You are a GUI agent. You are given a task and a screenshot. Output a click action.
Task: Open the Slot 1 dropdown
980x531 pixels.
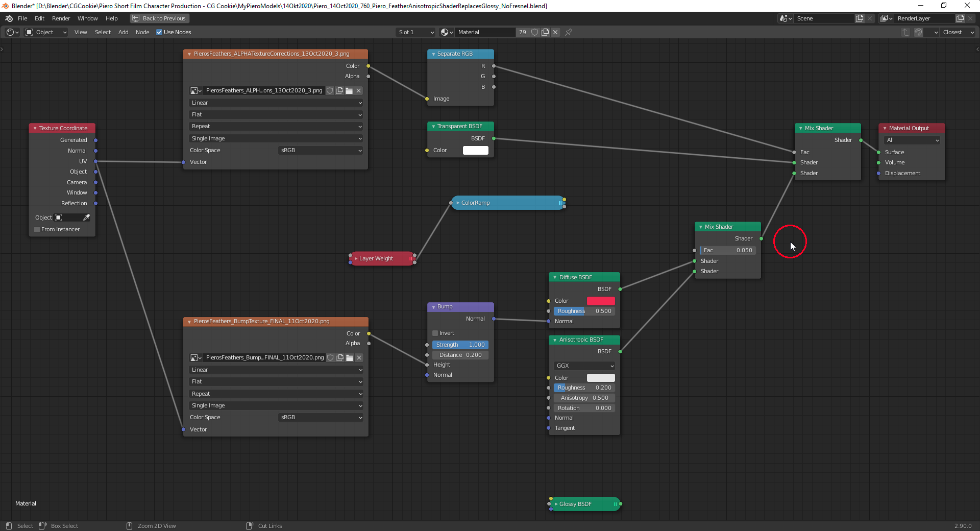(414, 32)
